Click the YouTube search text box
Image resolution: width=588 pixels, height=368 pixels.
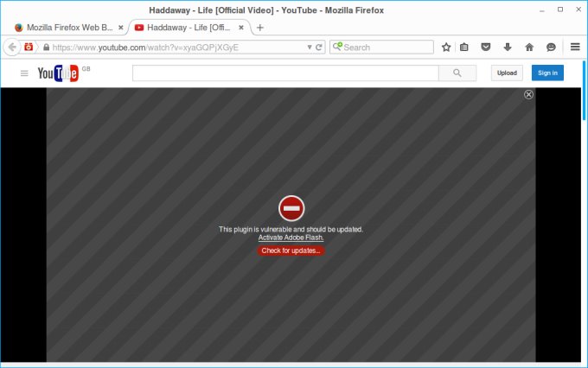point(285,73)
